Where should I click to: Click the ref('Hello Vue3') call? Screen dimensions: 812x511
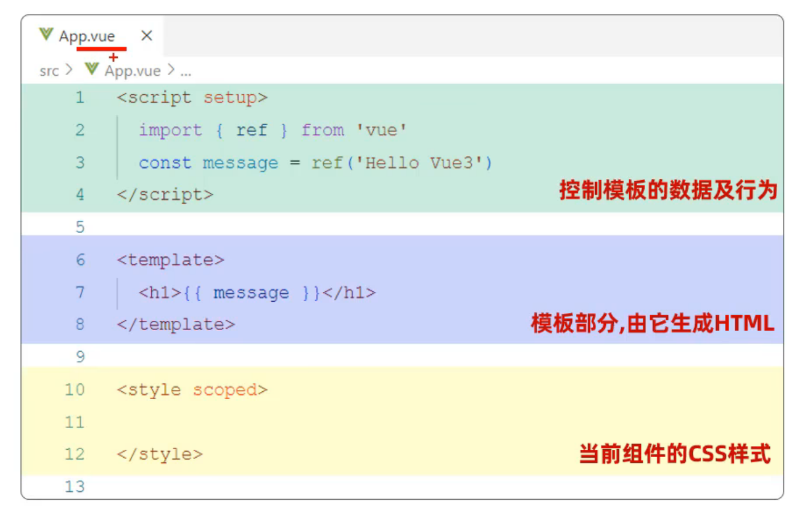(402, 162)
